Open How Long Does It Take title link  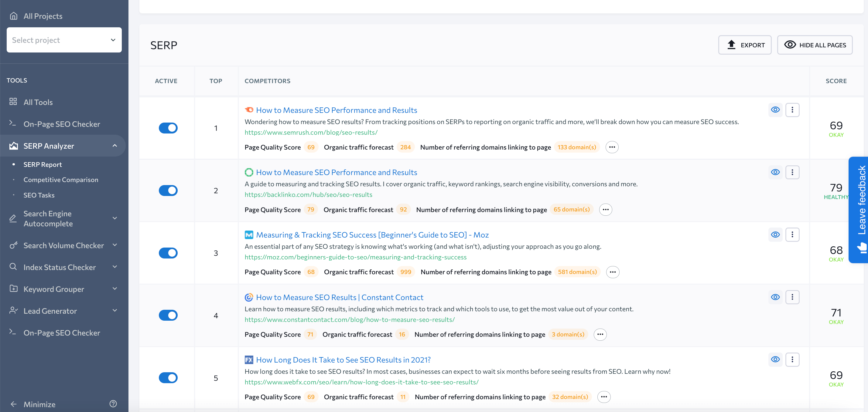[343, 360]
